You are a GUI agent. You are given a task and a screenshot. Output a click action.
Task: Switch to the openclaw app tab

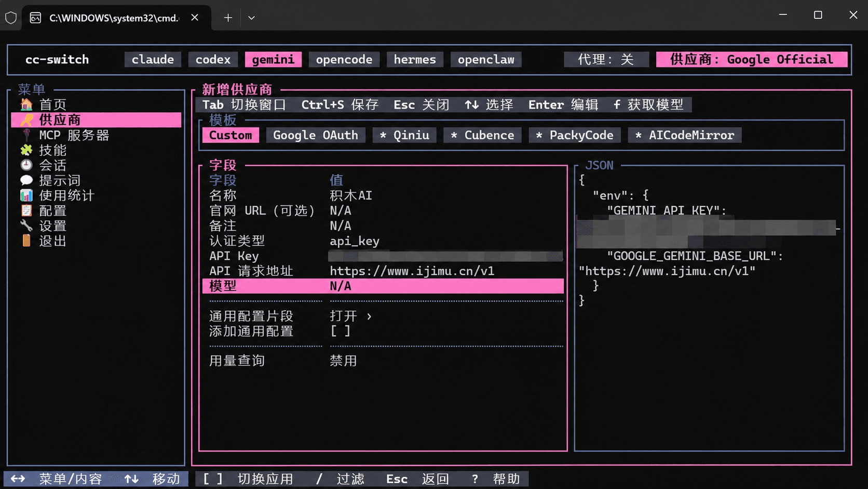[x=486, y=60]
